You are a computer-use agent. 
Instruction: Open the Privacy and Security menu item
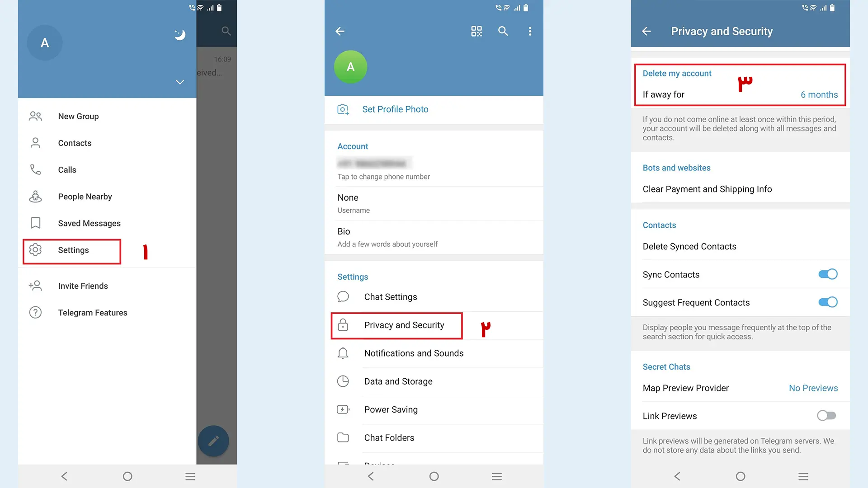coord(404,325)
